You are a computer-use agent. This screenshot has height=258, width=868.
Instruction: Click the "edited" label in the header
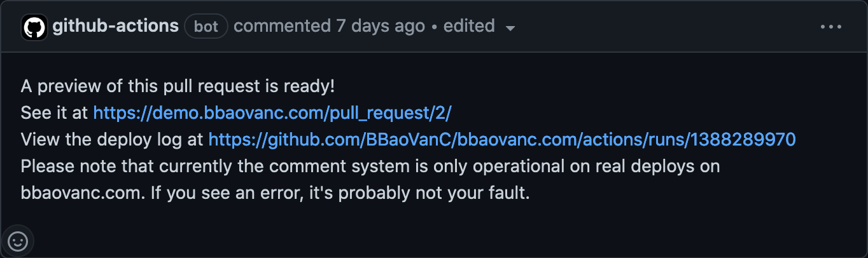[469, 26]
